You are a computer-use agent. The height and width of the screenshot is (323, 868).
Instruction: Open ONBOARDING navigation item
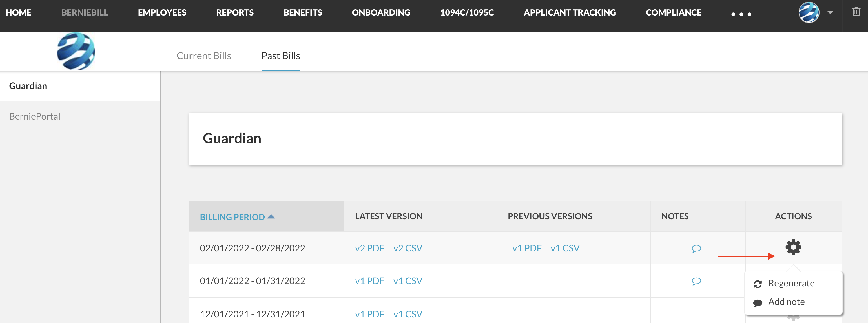click(381, 12)
